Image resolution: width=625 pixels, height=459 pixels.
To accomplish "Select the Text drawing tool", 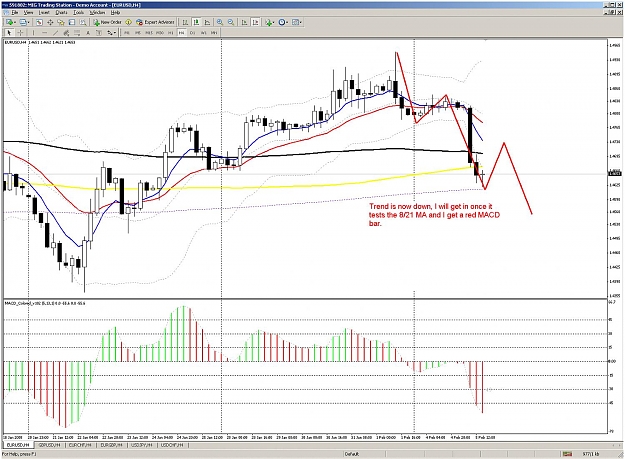I will click(88, 33).
